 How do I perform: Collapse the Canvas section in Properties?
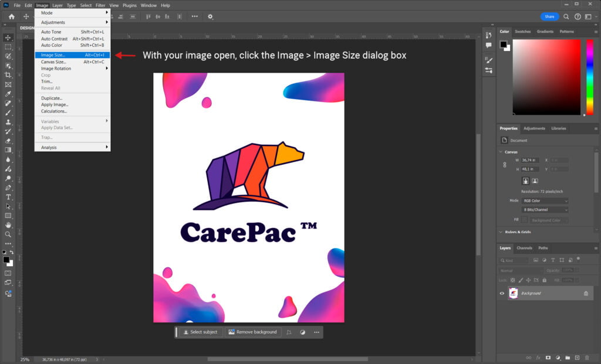500,152
